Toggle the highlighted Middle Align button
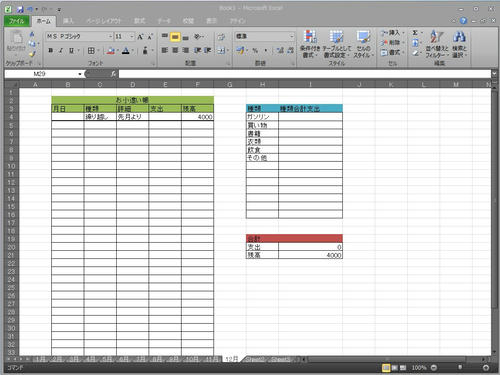This screenshot has height=375, width=500. click(x=175, y=36)
